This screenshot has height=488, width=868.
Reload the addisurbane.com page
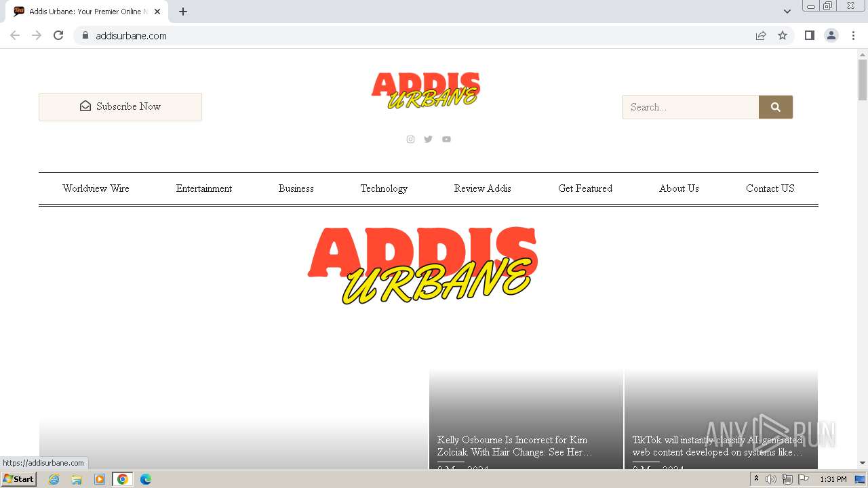pyautogui.click(x=58, y=35)
